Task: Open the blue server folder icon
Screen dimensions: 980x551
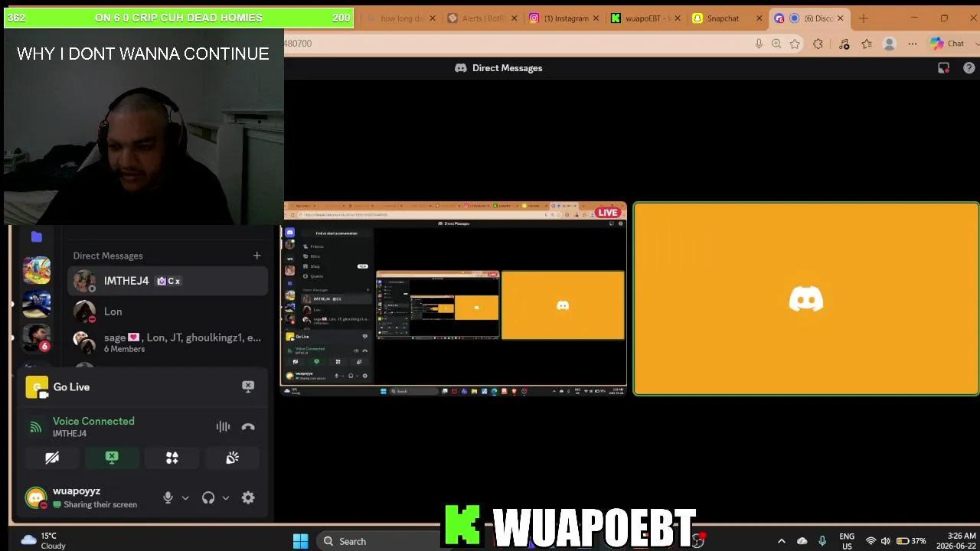Action: click(37, 236)
